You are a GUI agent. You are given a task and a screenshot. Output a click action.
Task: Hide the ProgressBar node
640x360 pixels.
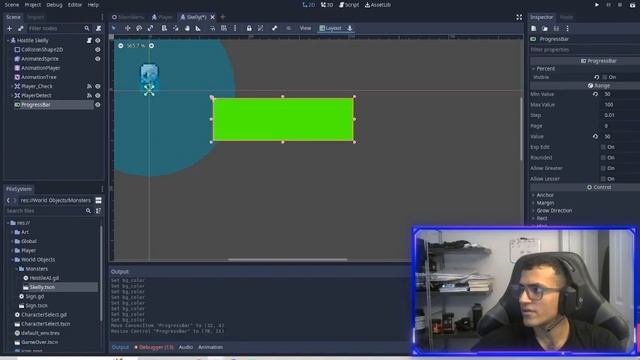tap(98, 105)
